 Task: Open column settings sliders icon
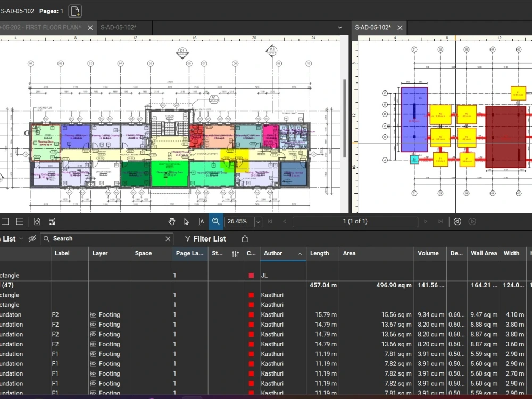click(236, 254)
